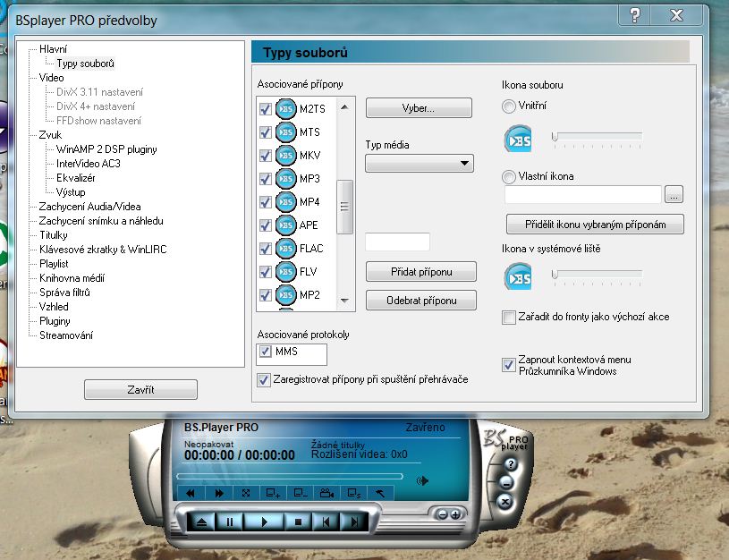The width and height of the screenshot is (729, 560).
Task: Click the video camera capture icon
Action: click(327, 493)
